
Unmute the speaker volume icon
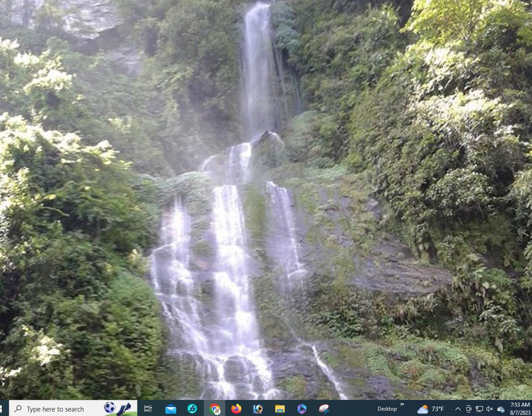click(x=490, y=409)
